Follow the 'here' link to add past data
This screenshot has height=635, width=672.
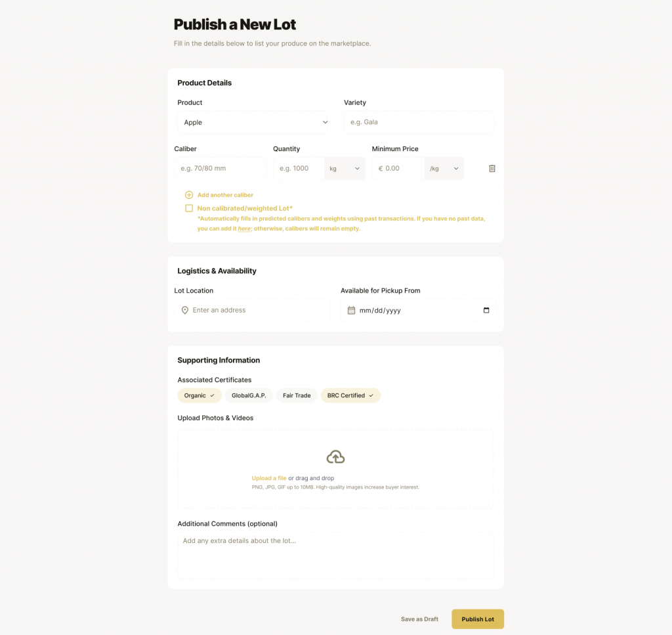coord(244,229)
